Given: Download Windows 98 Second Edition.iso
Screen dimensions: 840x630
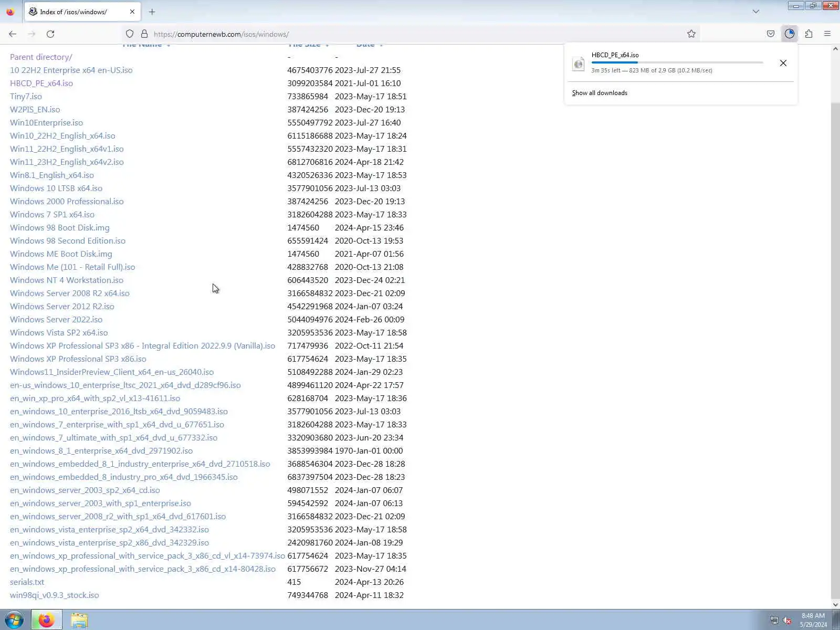Looking at the screenshot, I should tap(68, 240).
